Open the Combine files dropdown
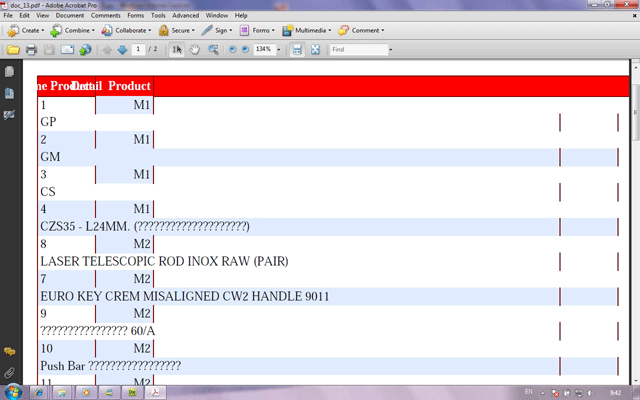 72,30
